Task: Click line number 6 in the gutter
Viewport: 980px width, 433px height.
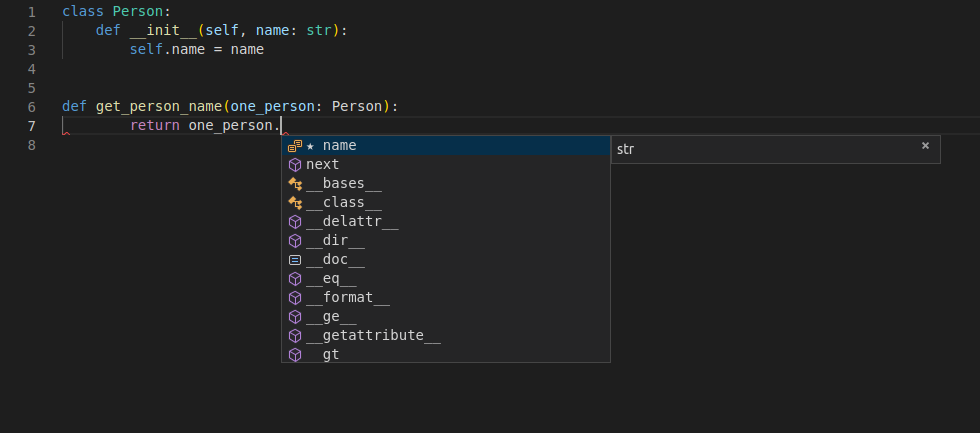Action: (31, 107)
